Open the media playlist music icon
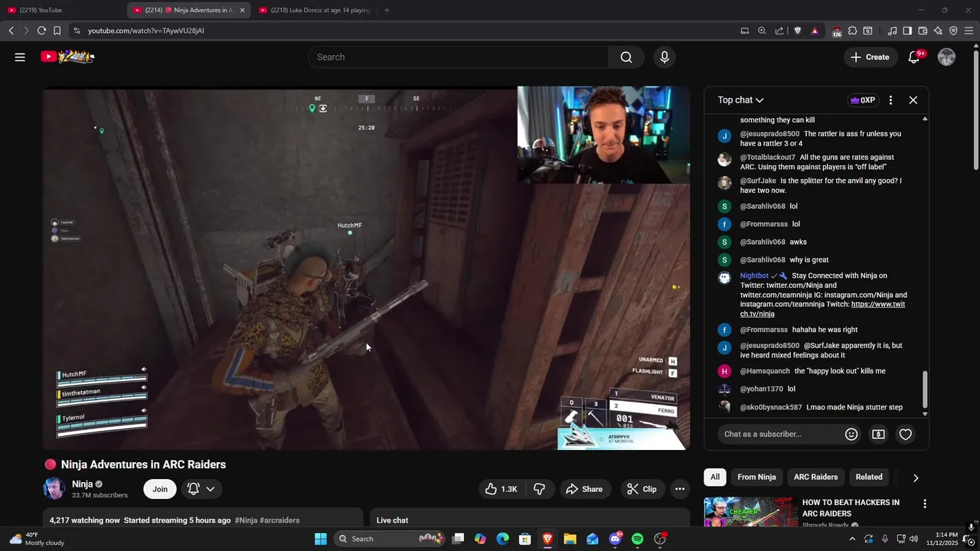980x551 pixels. (x=892, y=31)
